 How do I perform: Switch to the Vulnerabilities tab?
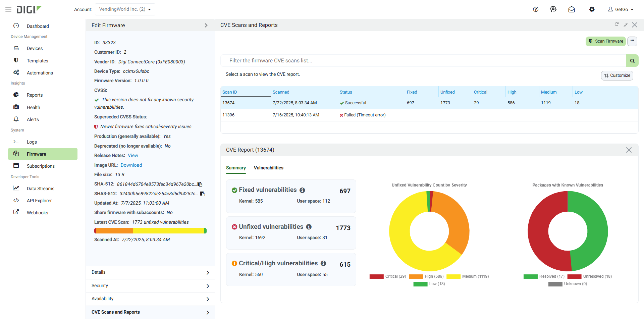pyautogui.click(x=268, y=168)
